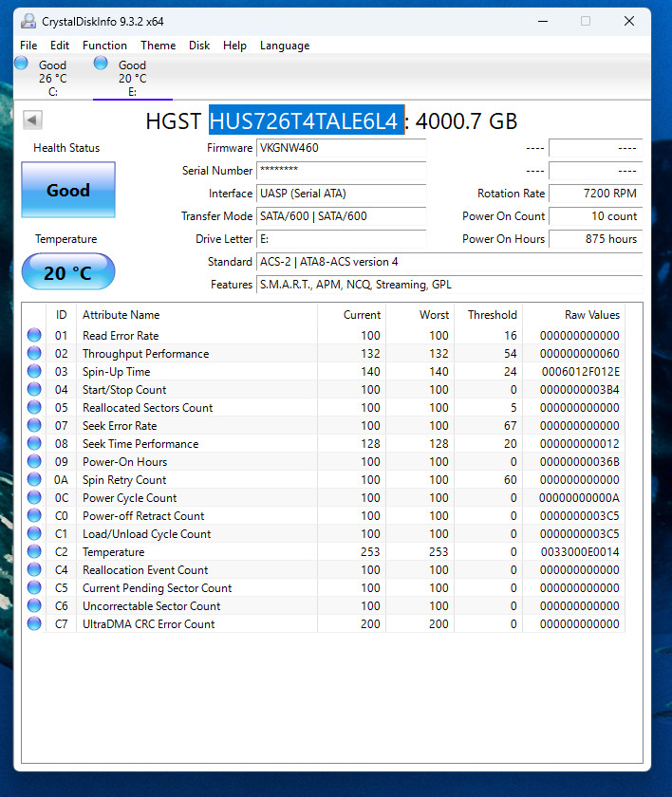Click status orb for Read Error Rate
The width and height of the screenshot is (672, 797).
pyautogui.click(x=34, y=335)
